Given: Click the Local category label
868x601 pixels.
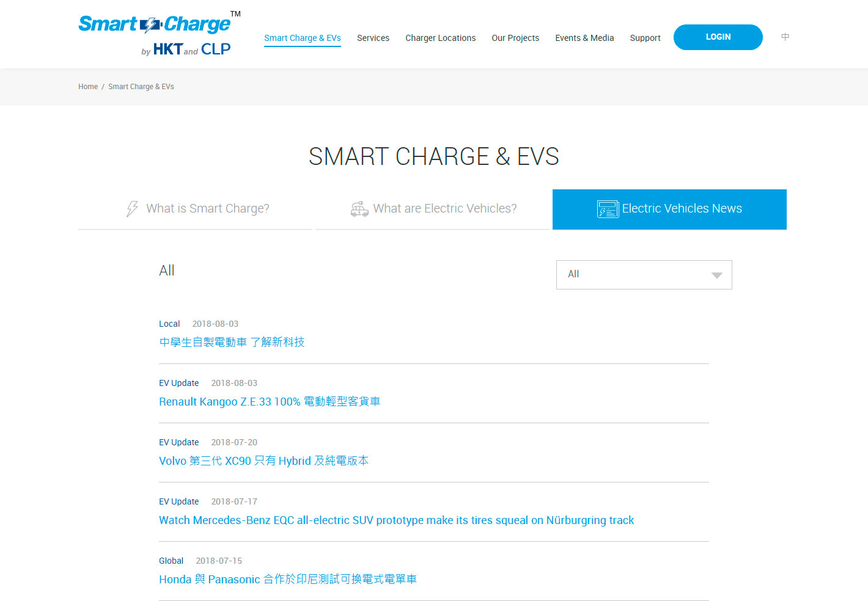Looking at the screenshot, I should pyautogui.click(x=169, y=324).
